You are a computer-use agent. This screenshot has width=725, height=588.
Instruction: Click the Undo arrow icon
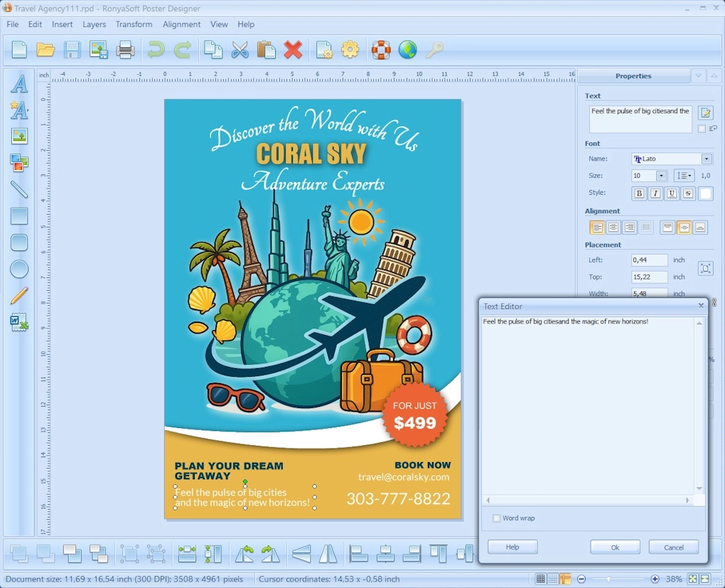click(x=156, y=50)
